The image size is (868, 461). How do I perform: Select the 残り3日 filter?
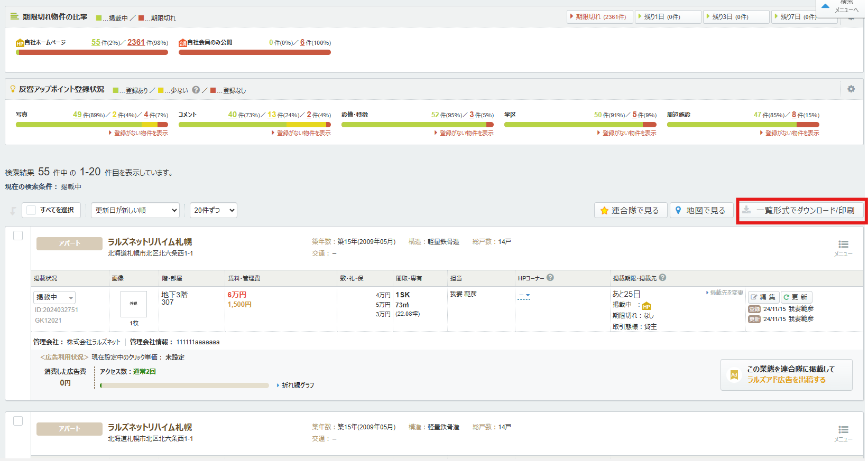(736, 17)
